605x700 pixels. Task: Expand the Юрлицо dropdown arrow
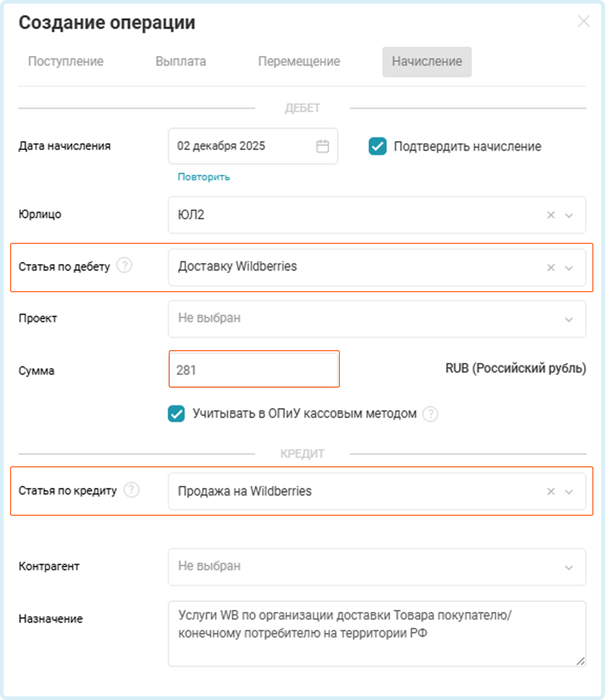pyautogui.click(x=569, y=215)
